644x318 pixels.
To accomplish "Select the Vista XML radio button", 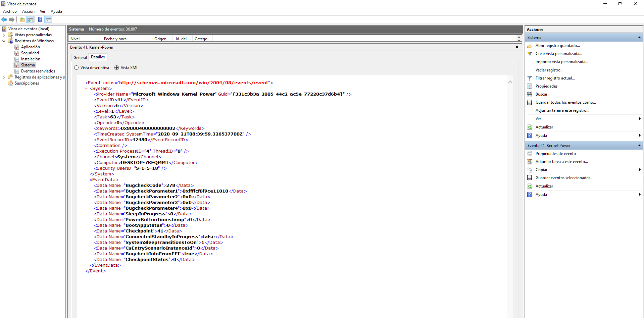I will (x=117, y=68).
